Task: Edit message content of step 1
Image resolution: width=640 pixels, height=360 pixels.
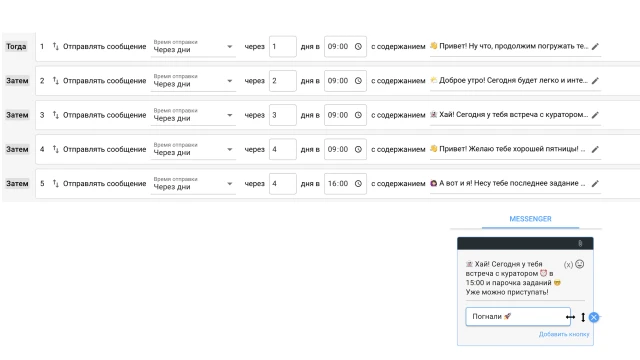Action: 596,47
